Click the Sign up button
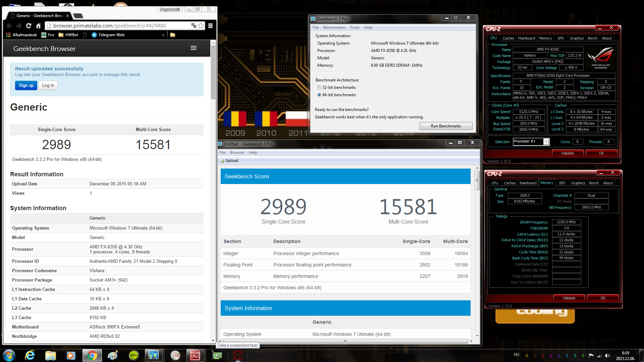 [x=26, y=85]
